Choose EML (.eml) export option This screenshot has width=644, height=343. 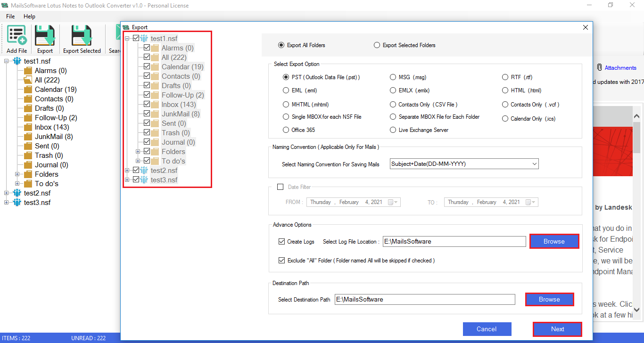286,90
